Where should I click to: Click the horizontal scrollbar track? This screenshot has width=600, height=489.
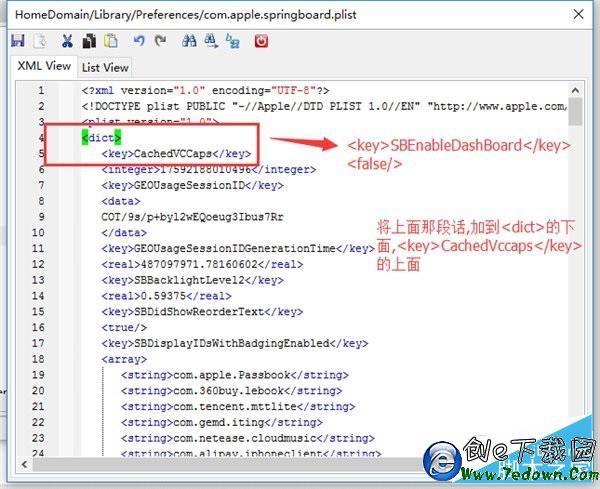click(226, 465)
